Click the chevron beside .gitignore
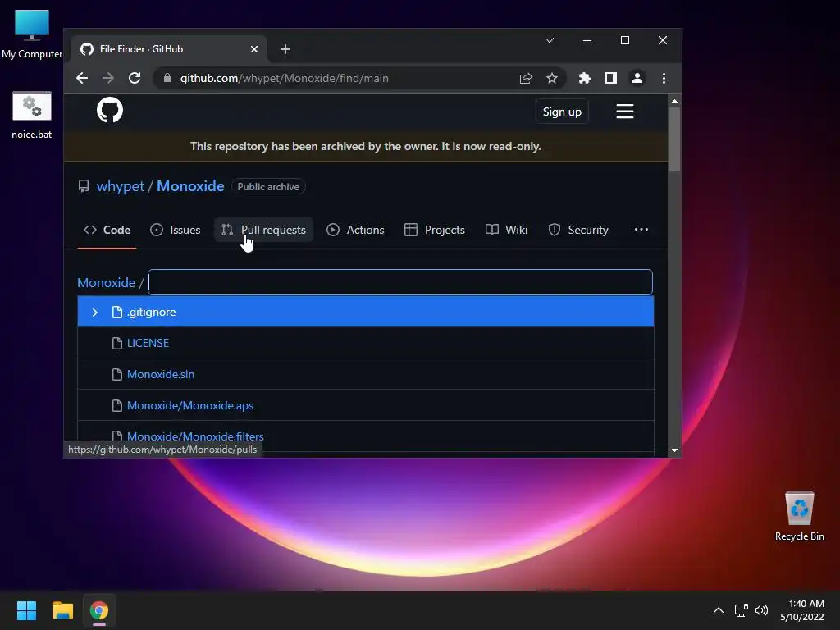This screenshot has width=840, height=630. point(95,312)
